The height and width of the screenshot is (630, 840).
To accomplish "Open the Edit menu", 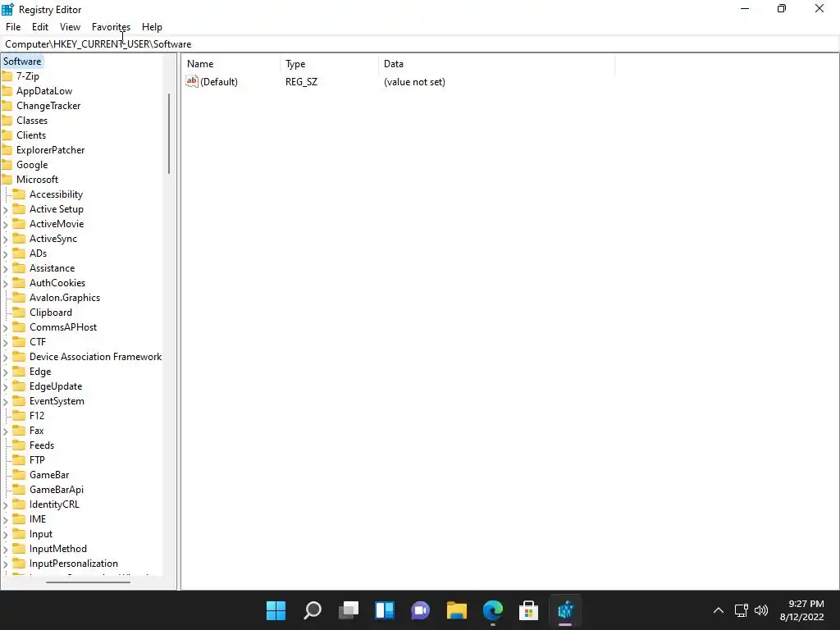I will point(40,27).
